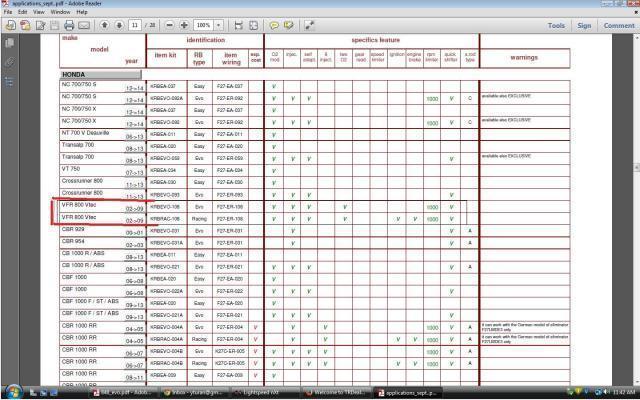Go to previous page with up arrow
Screen dimensions: 640x400
pos(104,25)
